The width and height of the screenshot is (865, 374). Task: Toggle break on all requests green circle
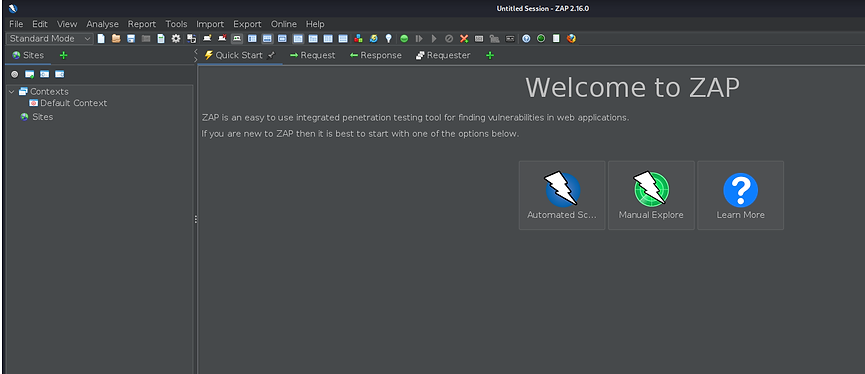tap(404, 39)
